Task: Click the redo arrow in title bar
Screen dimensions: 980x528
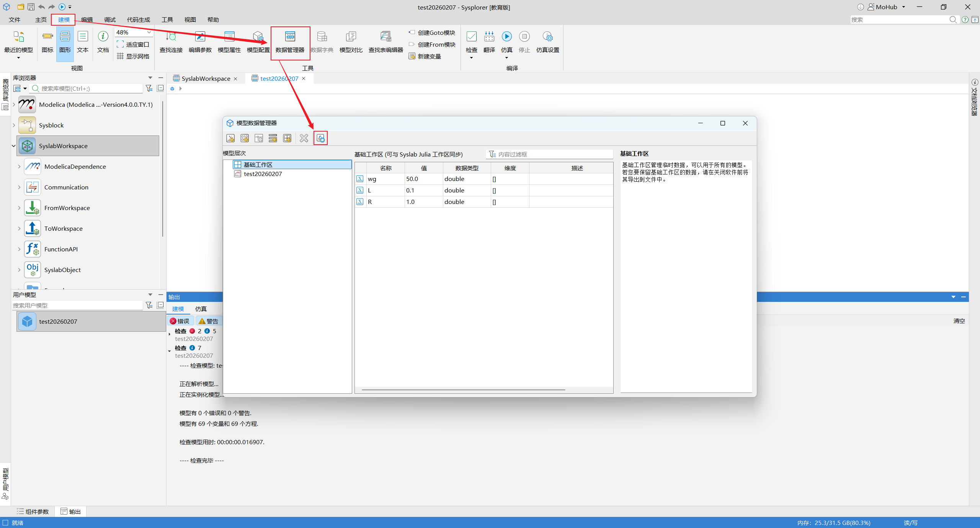Action: pyautogui.click(x=51, y=7)
